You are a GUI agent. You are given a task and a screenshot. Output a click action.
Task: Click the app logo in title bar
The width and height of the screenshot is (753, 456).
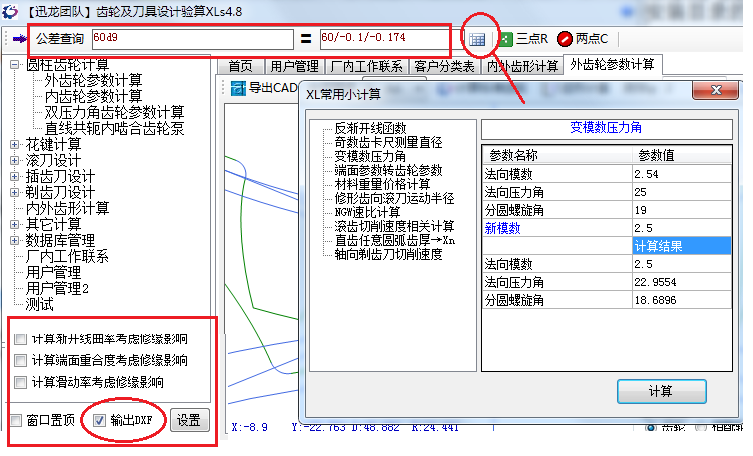point(10,12)
